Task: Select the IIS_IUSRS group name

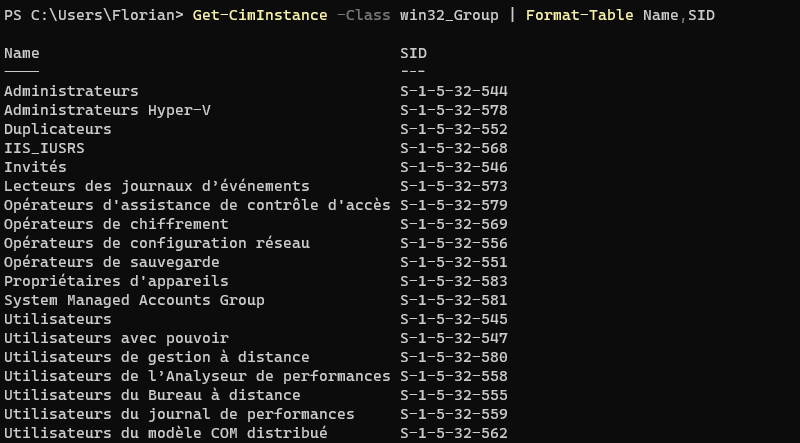Action: coord(44,148)
